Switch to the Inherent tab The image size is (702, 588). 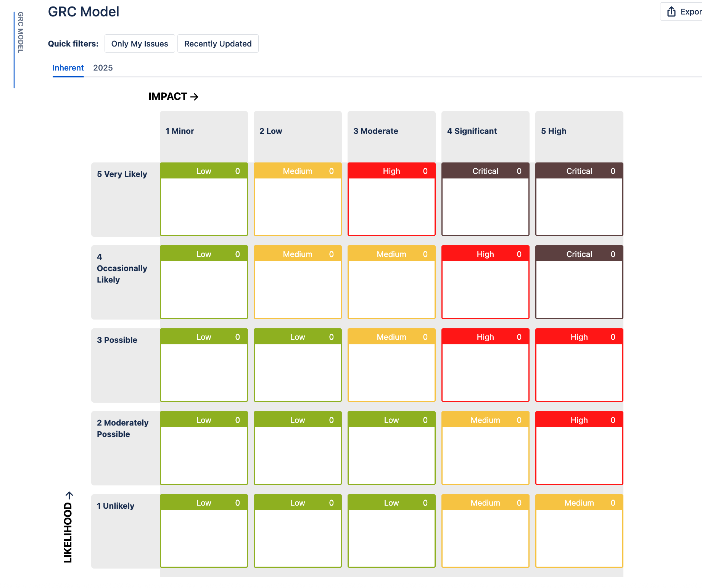coord(68,68)
